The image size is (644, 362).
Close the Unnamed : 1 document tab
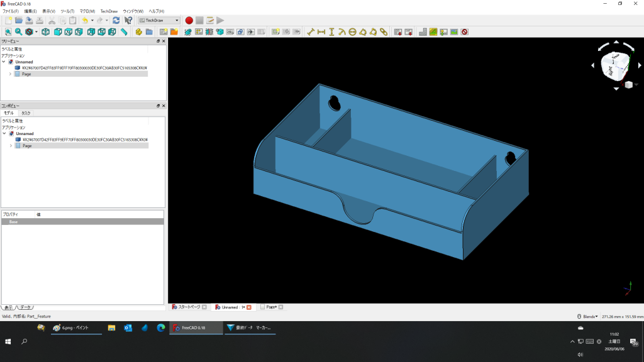click(x=249, y=307)
